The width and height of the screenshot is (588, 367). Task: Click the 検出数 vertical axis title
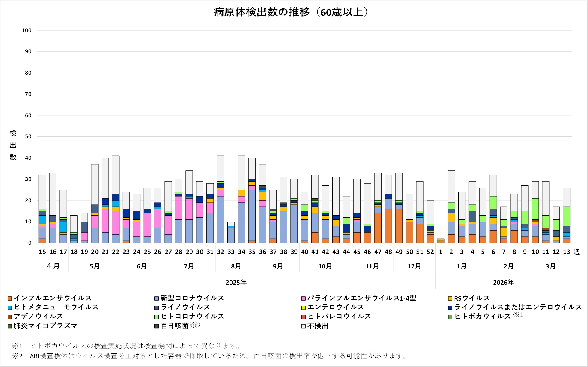13,145
